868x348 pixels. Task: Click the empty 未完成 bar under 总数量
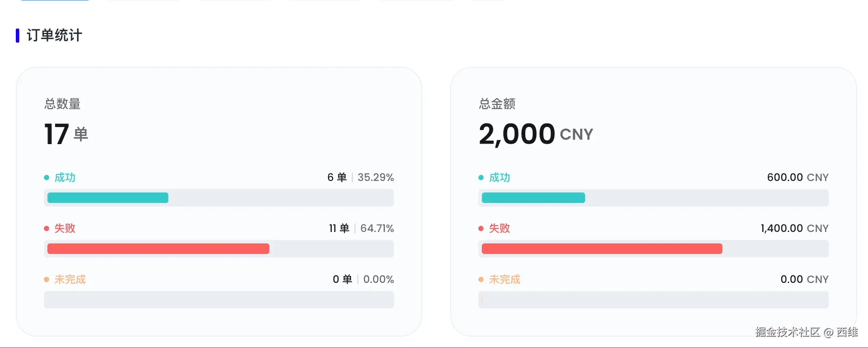pyautogui.click(x=219, y=300)
